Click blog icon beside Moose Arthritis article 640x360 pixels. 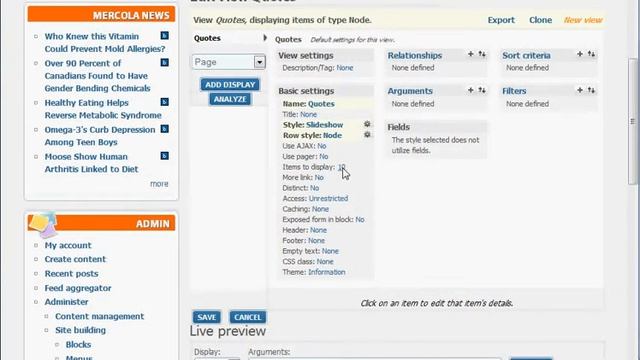coord(164,156)
